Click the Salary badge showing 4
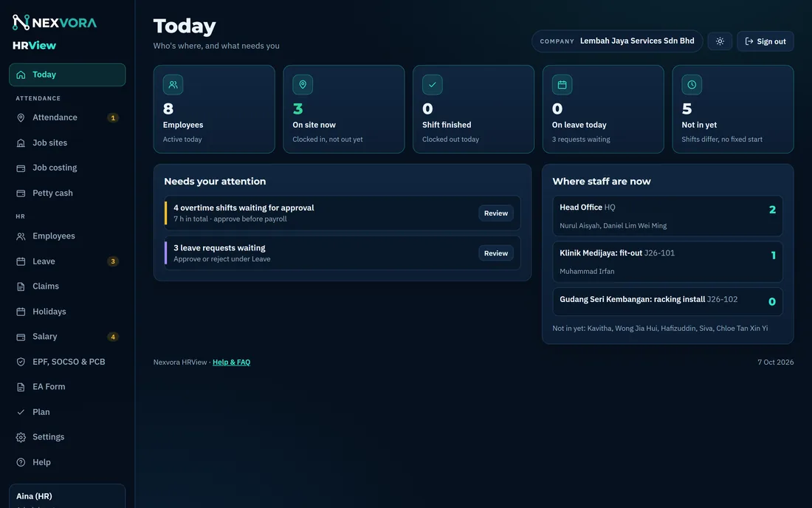 (x=113, y=337)
